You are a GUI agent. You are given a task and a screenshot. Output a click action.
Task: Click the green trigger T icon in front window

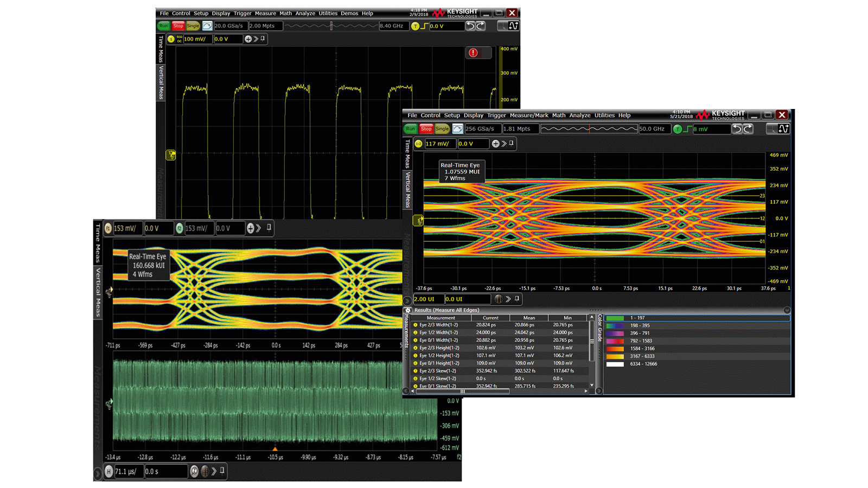pyautogui.click(x=678, y=129)
